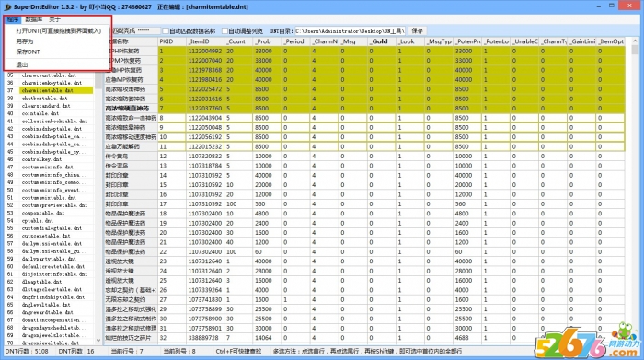Open the 程序 menu
Viewport: 644px width, 360px height.
pos(13,19)
